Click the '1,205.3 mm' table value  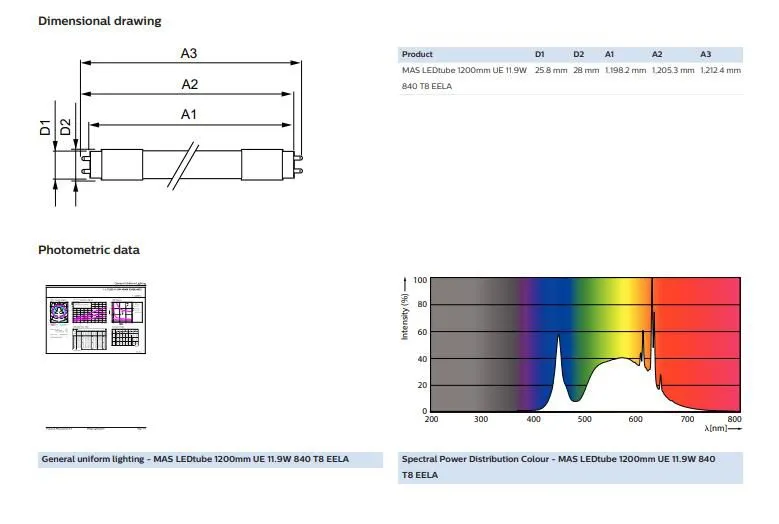pyautogui.click(x=673, y=71)
